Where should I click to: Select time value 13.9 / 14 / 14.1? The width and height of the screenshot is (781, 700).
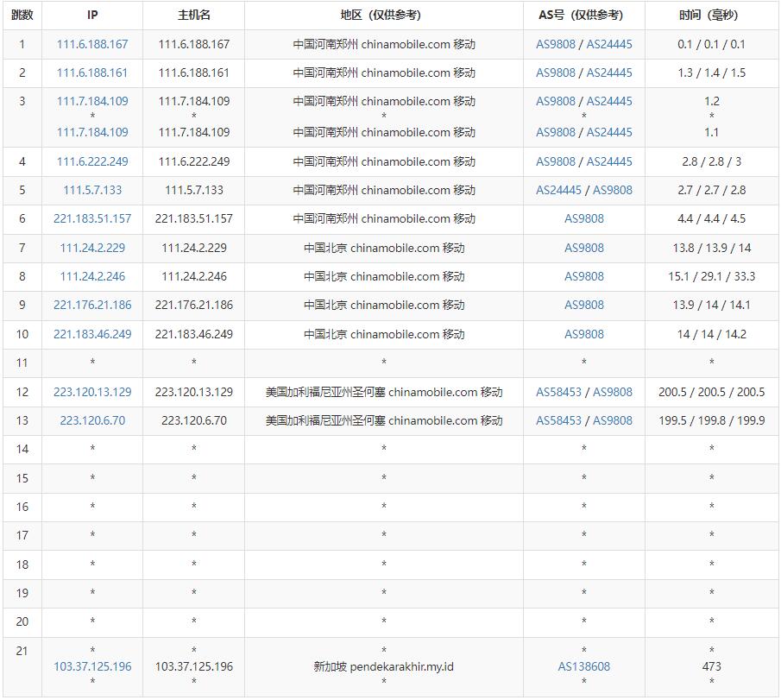711,305
